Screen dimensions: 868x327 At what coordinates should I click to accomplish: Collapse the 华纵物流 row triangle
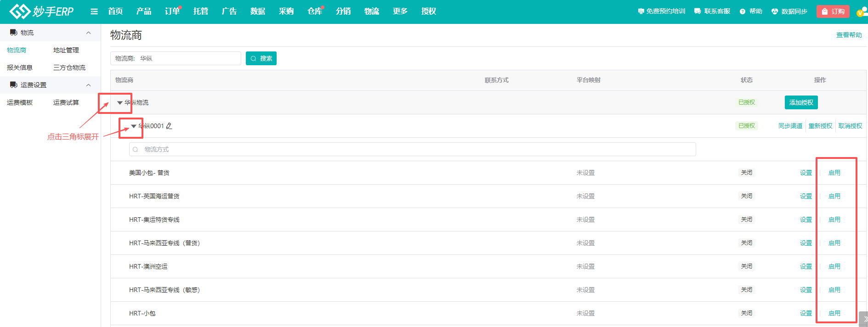120,103
